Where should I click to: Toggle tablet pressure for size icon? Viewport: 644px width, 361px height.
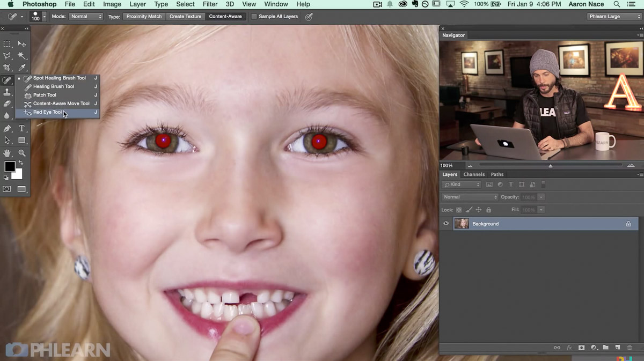(x=309, y=17)
